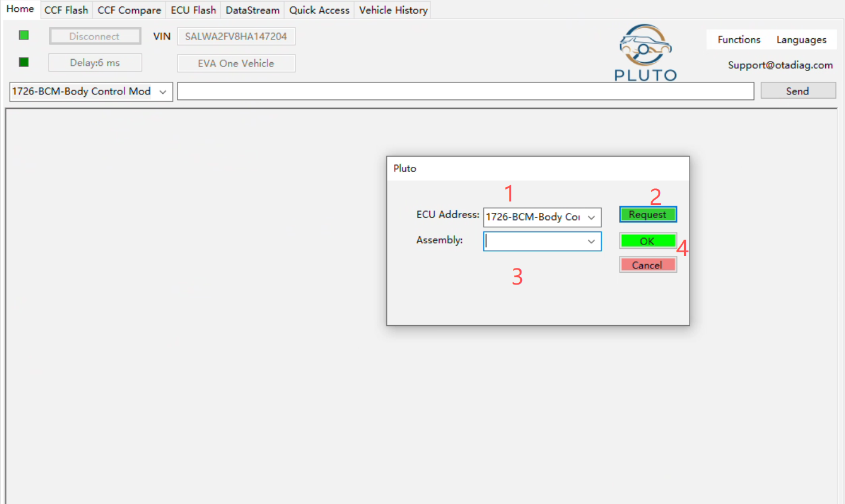Click the red Cancel button
Image resolution: width=845 pixels, height=504 pixels.
648,265
